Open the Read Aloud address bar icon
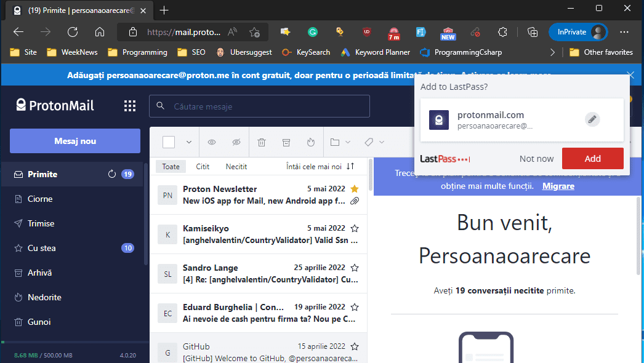 [x=233, y=32]
